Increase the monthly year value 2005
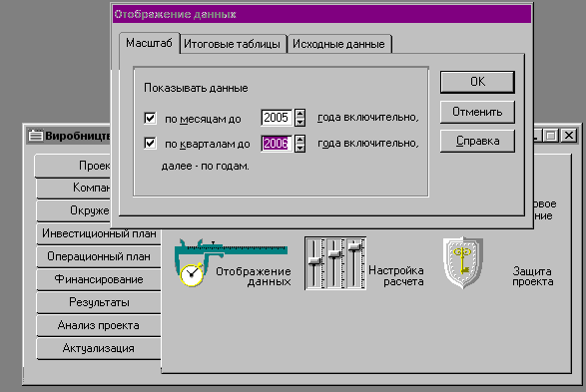 coord(299,114)
